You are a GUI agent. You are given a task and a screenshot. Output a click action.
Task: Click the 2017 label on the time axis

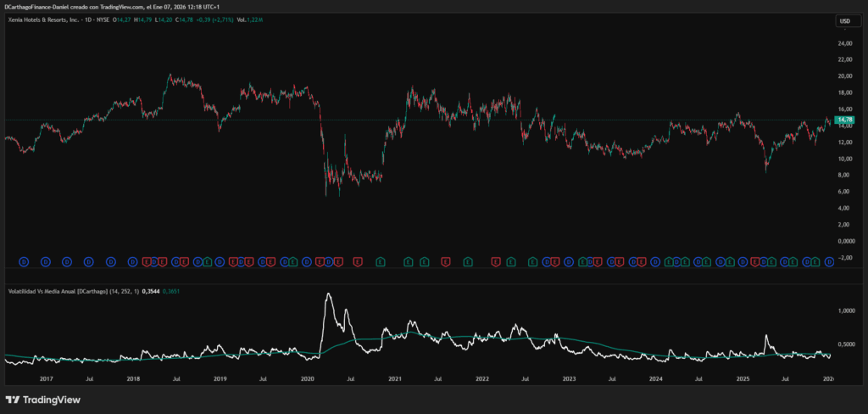click(46, 378)
